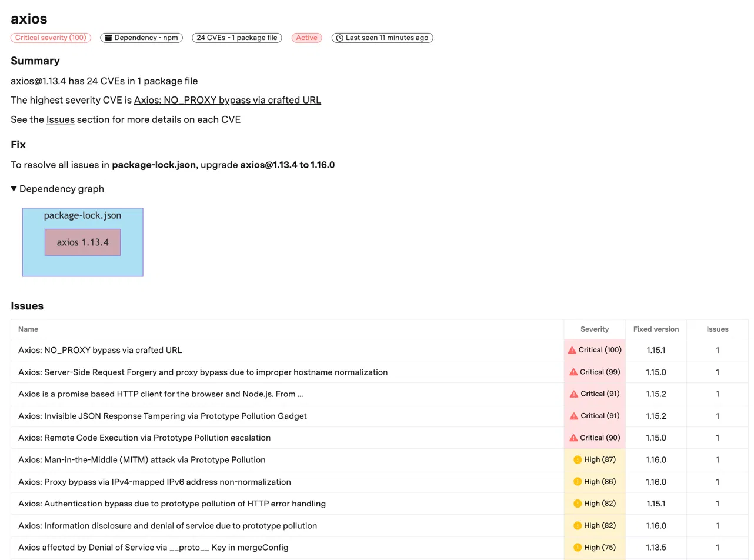The height and width of the screenshot is (560, 754).
Task: Click warning icon beside Critical (100)
Action: pyautogui.click(x=572, y=350)
